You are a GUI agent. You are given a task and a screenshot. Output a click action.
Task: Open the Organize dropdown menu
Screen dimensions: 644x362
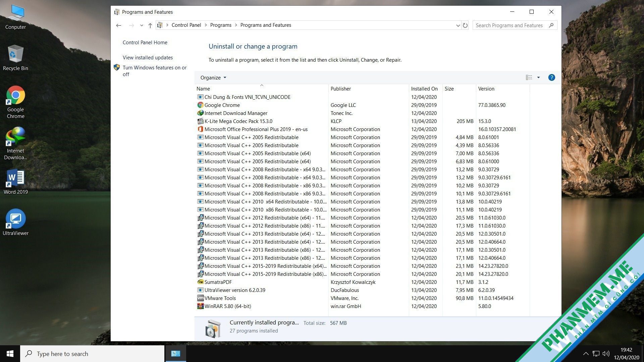(213, 77)
